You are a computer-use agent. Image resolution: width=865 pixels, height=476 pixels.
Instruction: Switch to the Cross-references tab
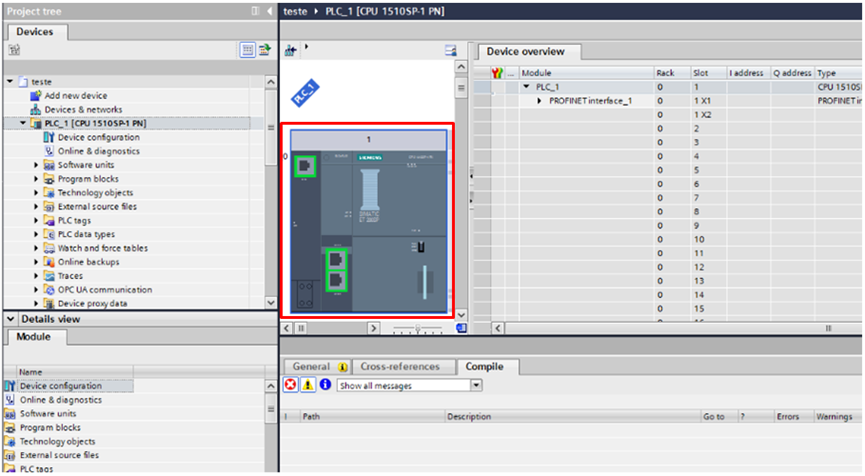[402, 367]
